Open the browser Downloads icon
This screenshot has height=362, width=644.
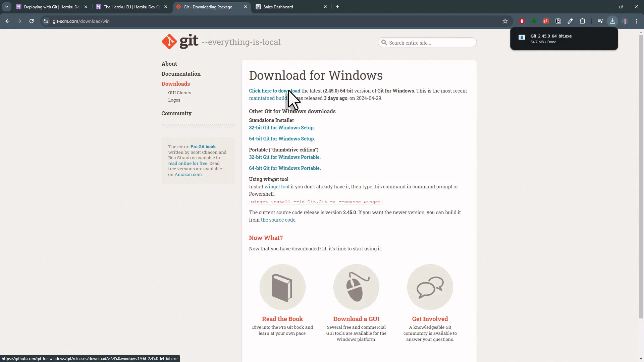coord(612,21)
